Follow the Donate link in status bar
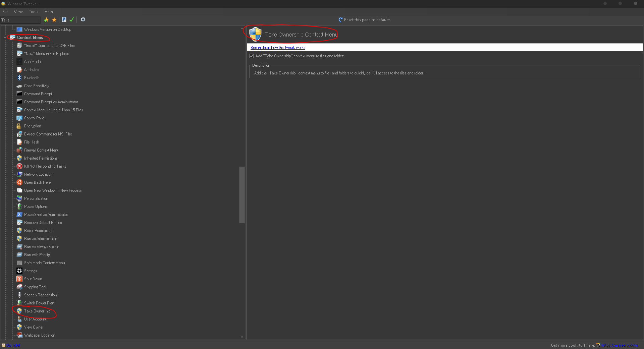Image resolution: width=644 pixels, height=349 pixels. [x=13, y=345]
